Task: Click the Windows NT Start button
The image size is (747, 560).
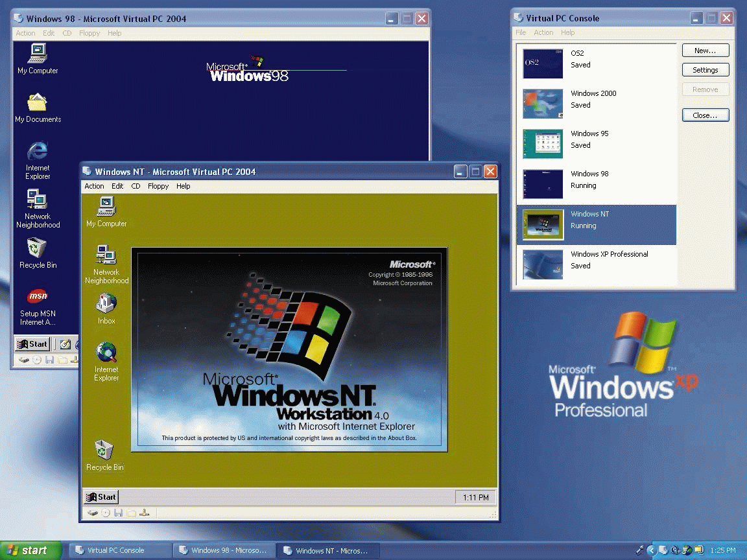Action: click(101, 497)
